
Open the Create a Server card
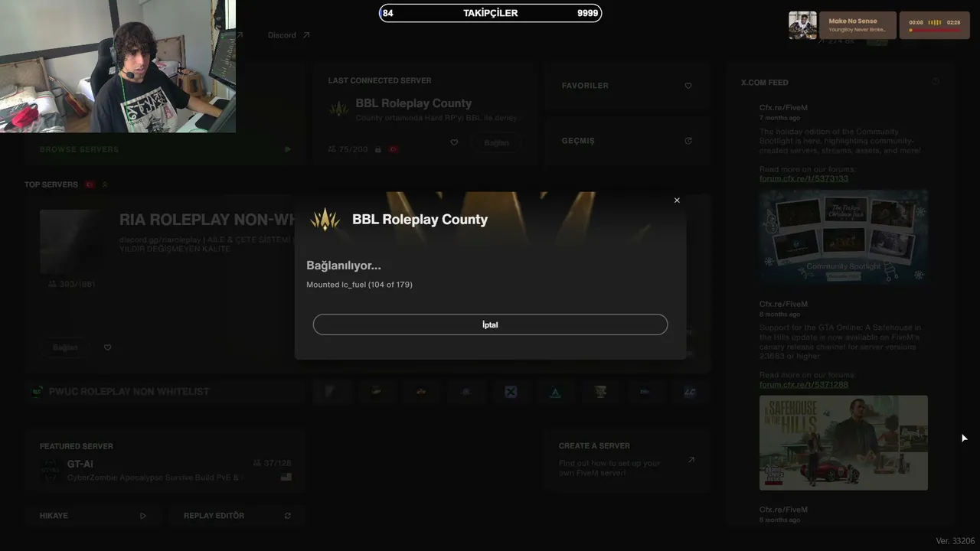[x=628, y=459]
